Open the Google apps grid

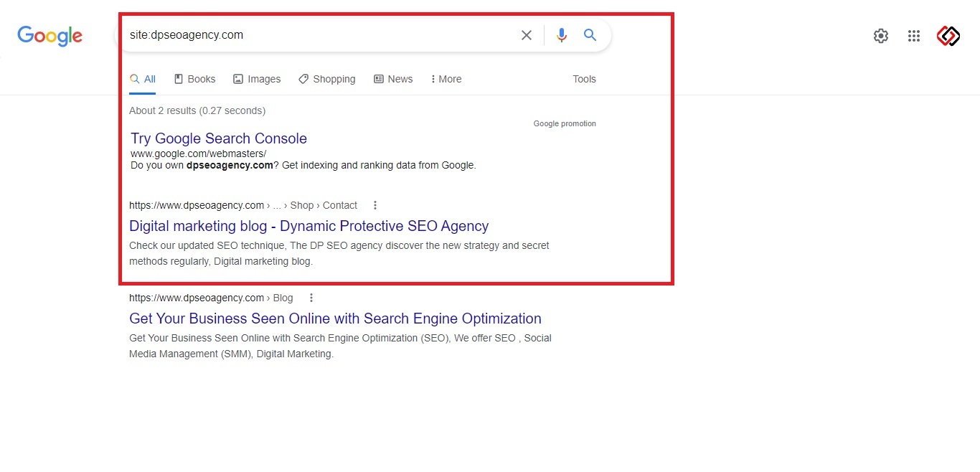(914, 36)
